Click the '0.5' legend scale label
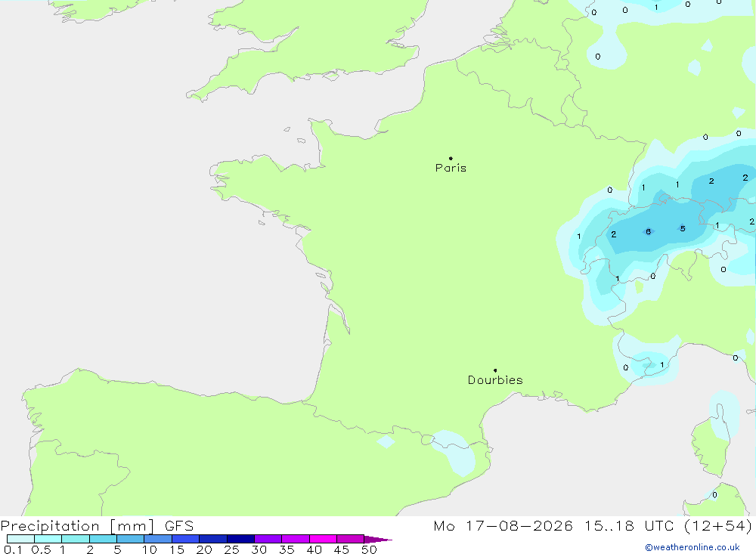 (x=41, y=549)
